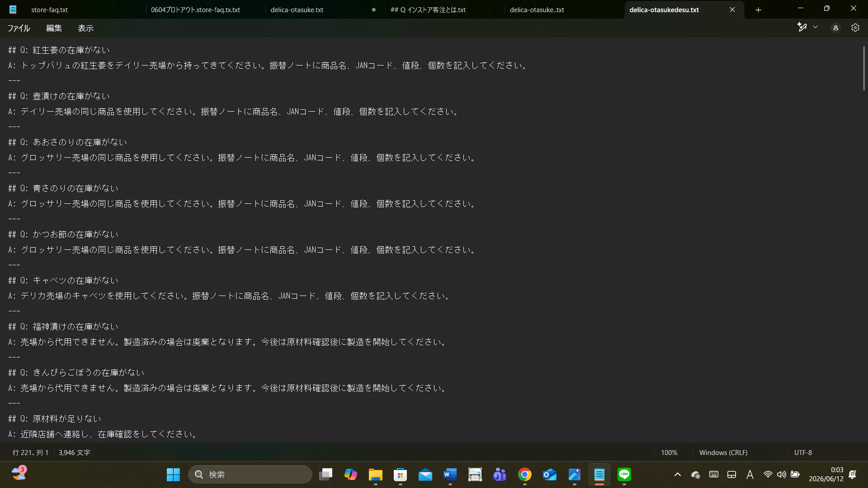Click the heading ## Q: キャベツの在庫がない
Image resolution: width=868 pixels, height=488 pixels.
tap(63, 281)
